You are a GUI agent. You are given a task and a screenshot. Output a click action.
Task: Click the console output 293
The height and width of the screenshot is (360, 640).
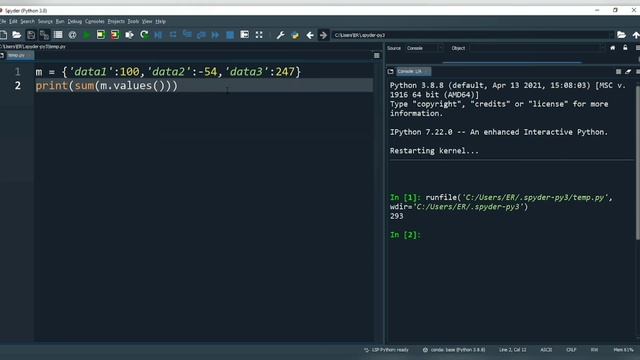click(396, 216)
